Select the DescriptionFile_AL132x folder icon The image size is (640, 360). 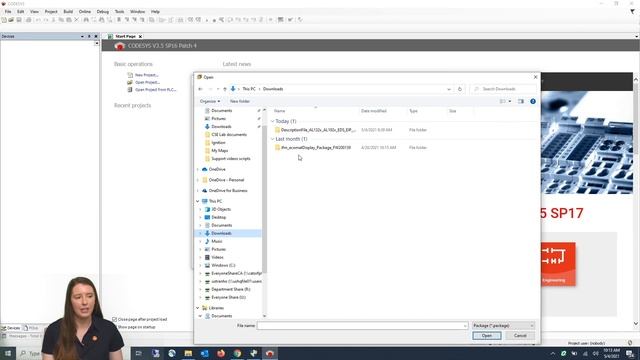coord(277,130)
